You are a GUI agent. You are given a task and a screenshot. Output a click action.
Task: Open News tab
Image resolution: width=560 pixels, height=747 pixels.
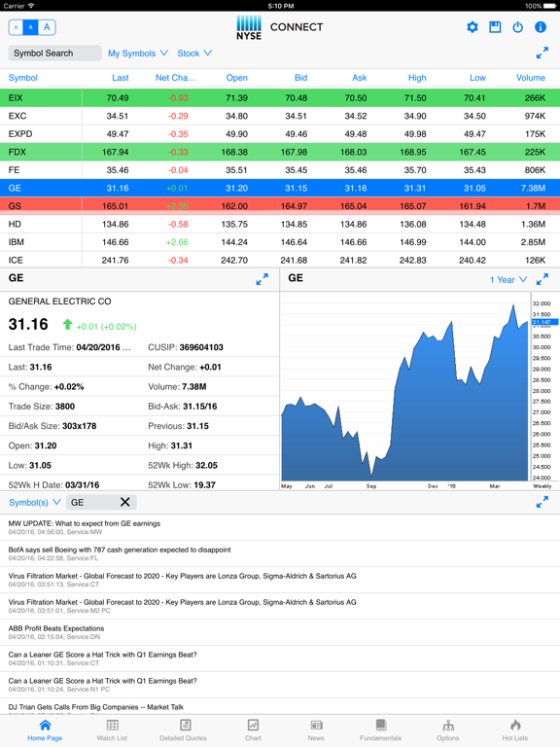(316, 730)
